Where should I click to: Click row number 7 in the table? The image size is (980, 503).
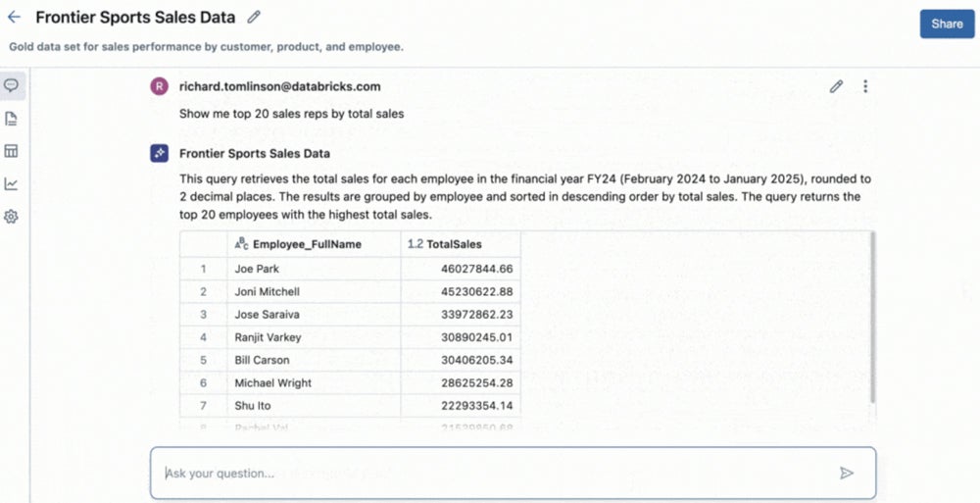click(x=203, y=405)
